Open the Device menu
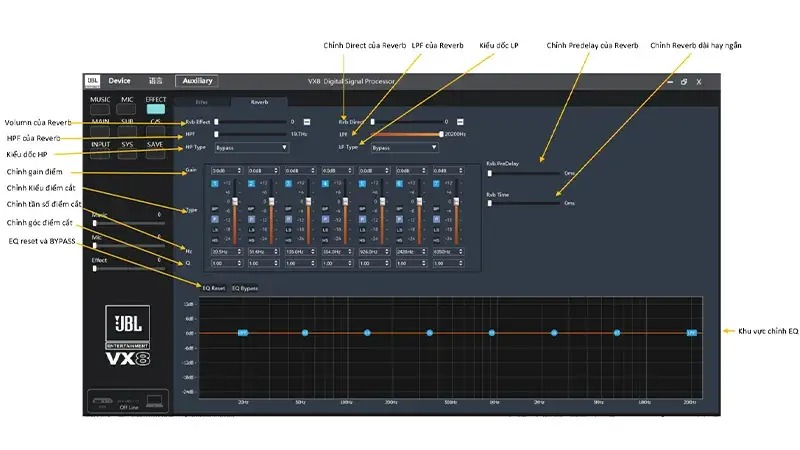The image size is (800, 450). [119, 81]
